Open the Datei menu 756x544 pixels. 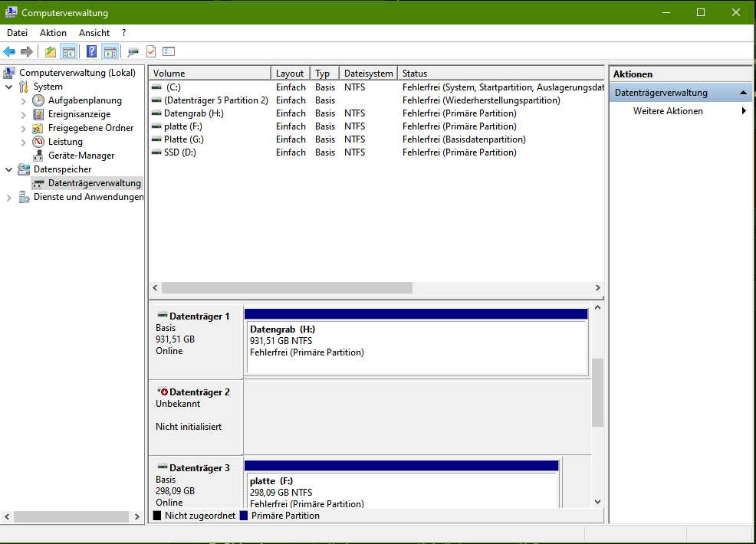point(18,33)
